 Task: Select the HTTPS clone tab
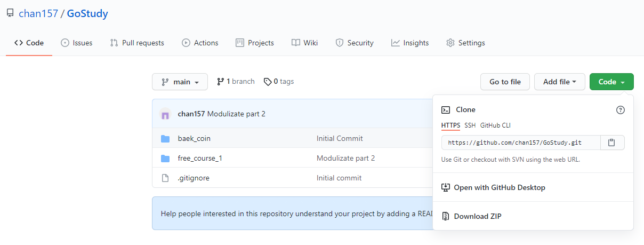pos(450,125)
